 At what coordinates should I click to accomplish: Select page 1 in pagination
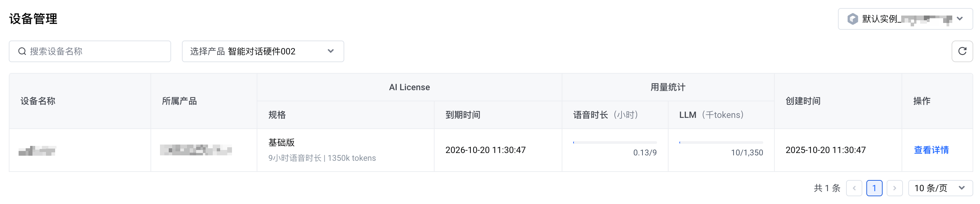coord(874,188)
